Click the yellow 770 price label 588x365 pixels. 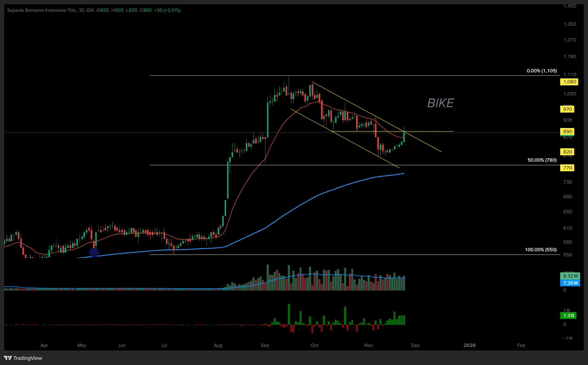[x=567, y=168]
